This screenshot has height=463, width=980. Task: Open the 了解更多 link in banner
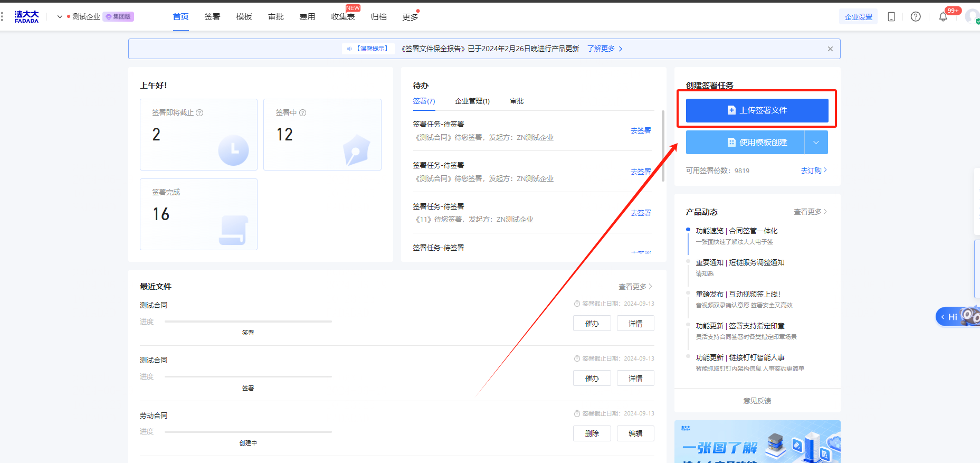[x=605, y=49]
